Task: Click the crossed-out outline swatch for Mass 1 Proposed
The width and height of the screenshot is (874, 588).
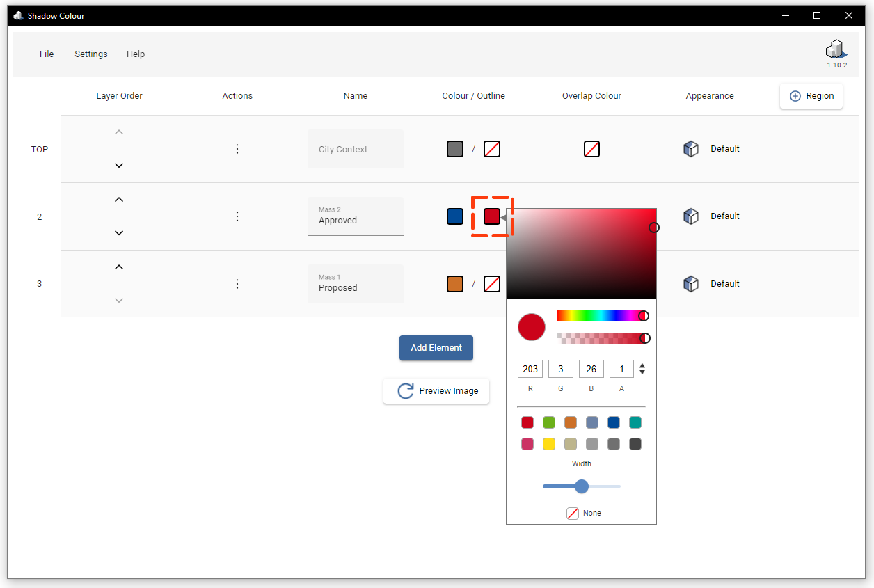Action: [x=492, y=283]
